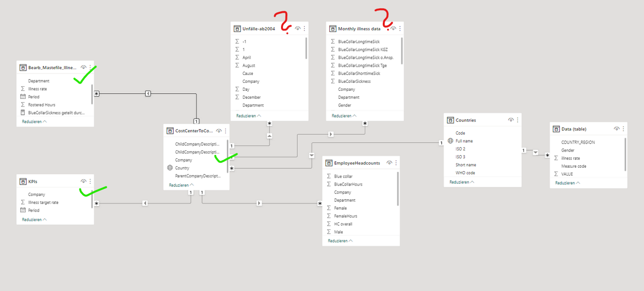Screen dimensions: 644x291
Task: Collapse Unfälle-ab2004 table with Reduzieren
Action: pos(249,115)
